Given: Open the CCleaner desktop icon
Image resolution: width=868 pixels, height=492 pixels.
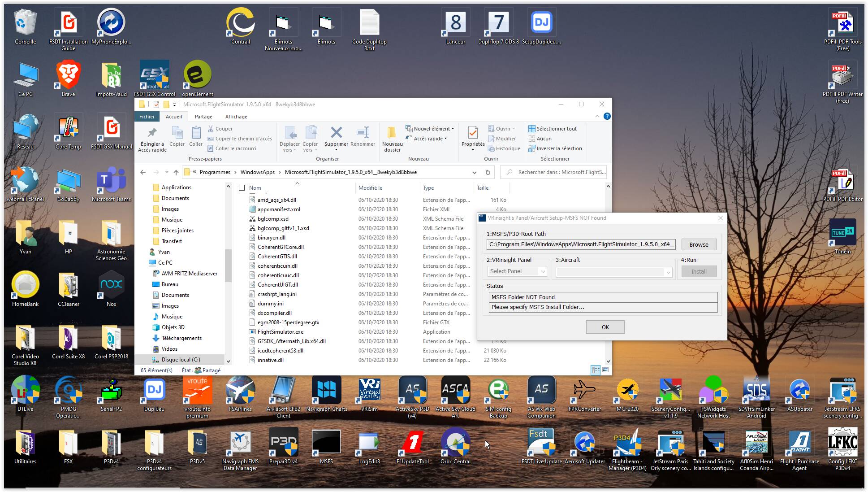Looking at the screenshot, I should 68,289.
